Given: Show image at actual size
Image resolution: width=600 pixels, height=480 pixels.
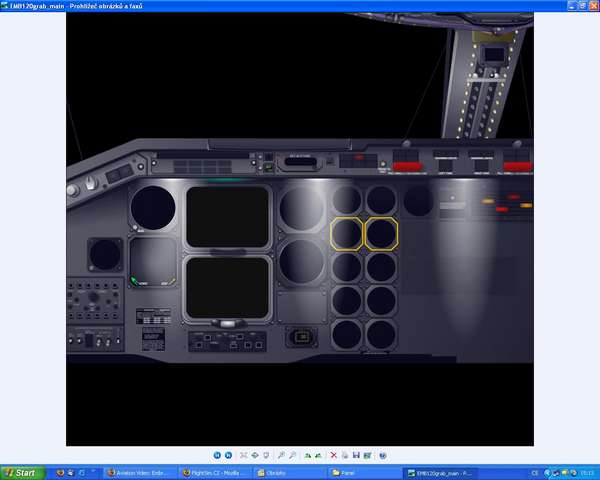Looking at the screenshot, I should (255, 455).
